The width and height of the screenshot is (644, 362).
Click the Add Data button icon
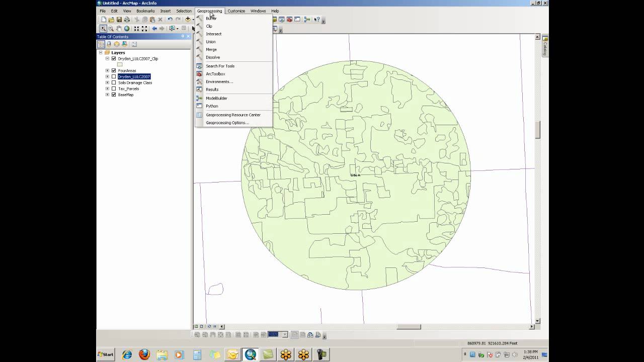point(188,20)
